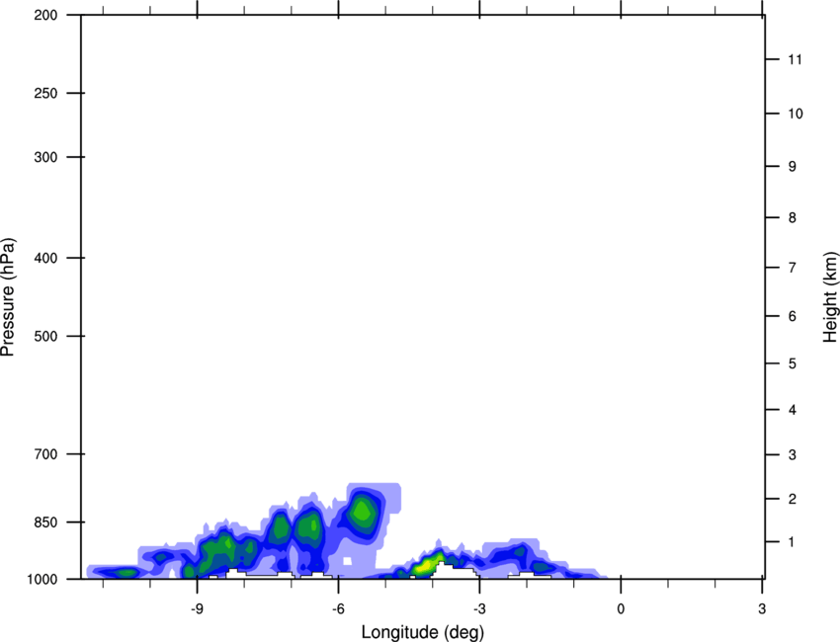This screenshot has height=642, width=840.
Task: Select the 400 pressure tick label
Action: pos(45,258)
